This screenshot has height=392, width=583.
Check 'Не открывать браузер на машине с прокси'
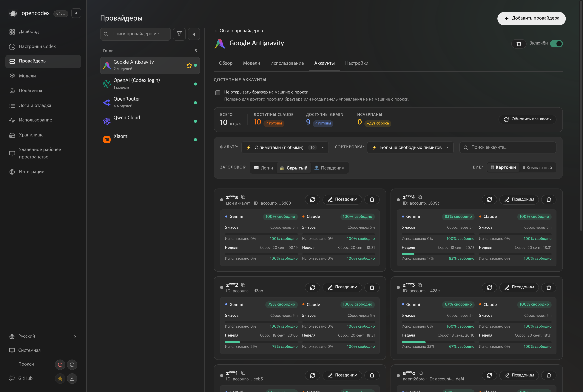click(x=218, y=93)
